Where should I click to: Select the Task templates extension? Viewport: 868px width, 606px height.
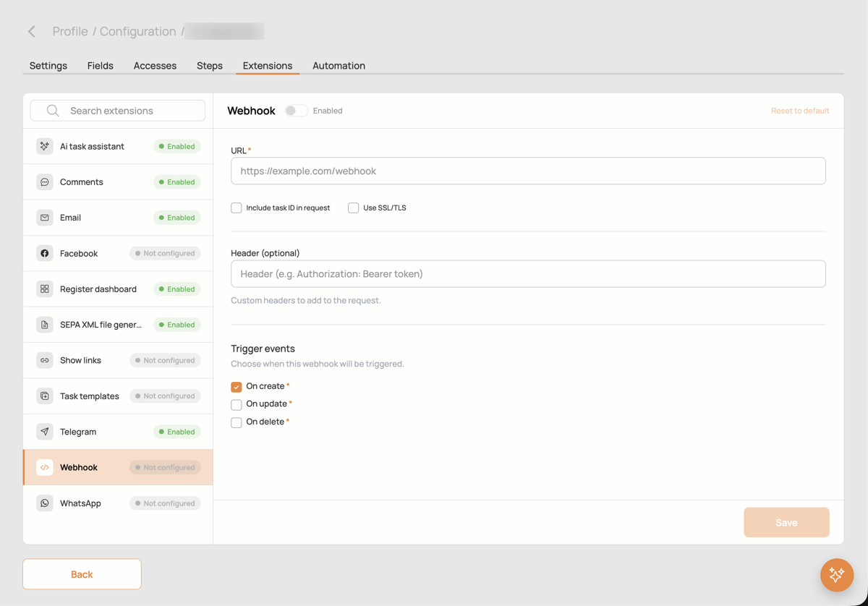point(118,396)
